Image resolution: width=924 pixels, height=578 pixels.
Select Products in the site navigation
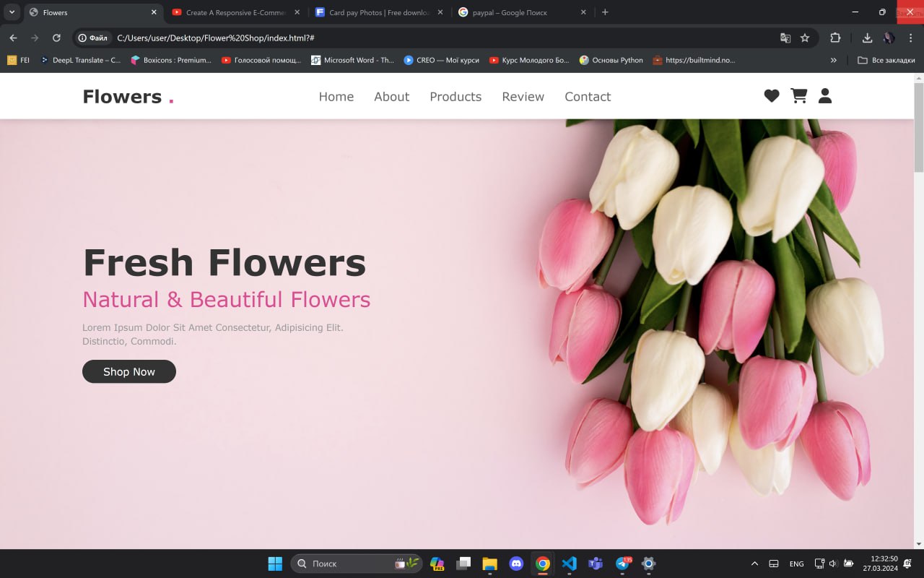pos(456,96)
